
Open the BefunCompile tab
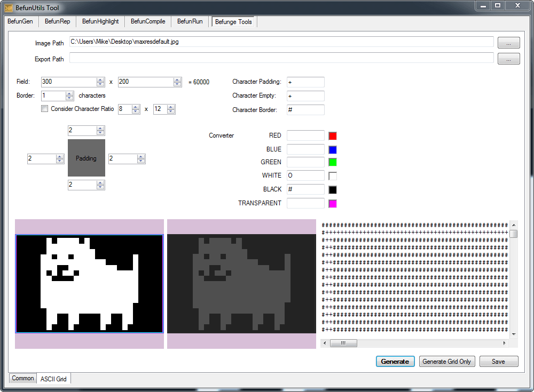[x=148, y=21]
